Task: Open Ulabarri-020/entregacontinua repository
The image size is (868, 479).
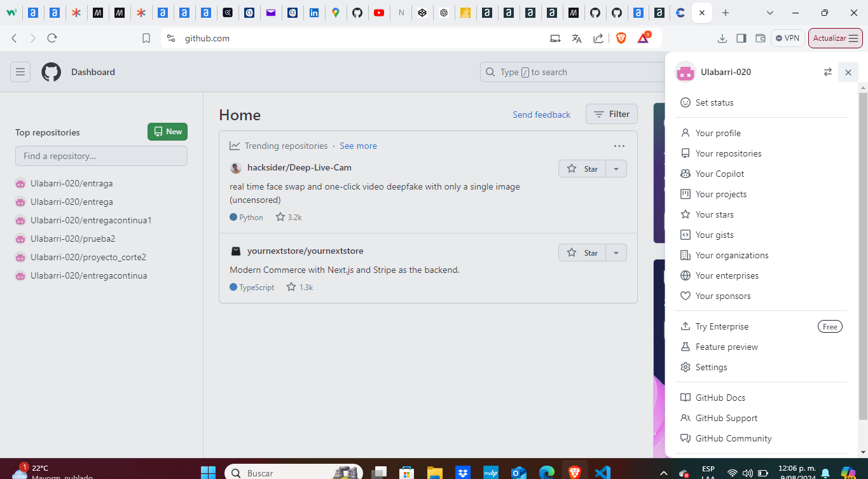Action: click(x=88, y=275)
